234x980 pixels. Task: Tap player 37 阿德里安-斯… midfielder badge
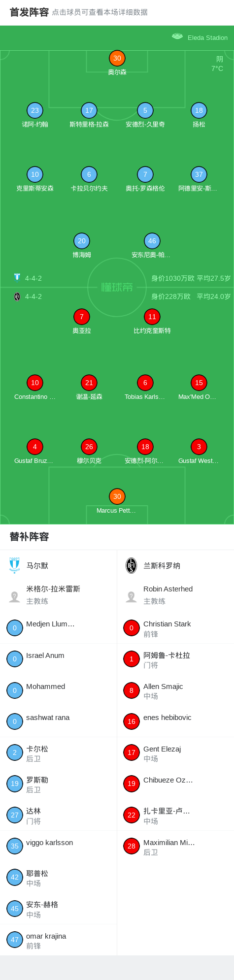(x=199, y=174)
